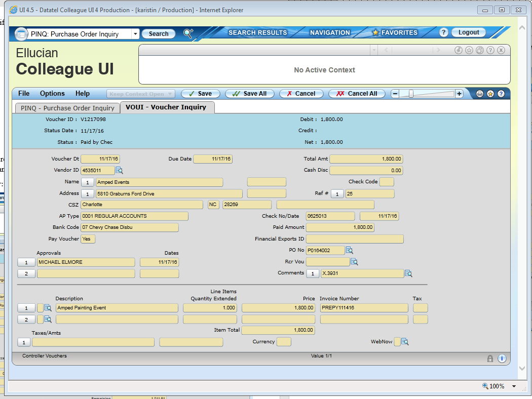Click the info icon in status bar
The image size is (532, 399).
[x=502, y=358]
